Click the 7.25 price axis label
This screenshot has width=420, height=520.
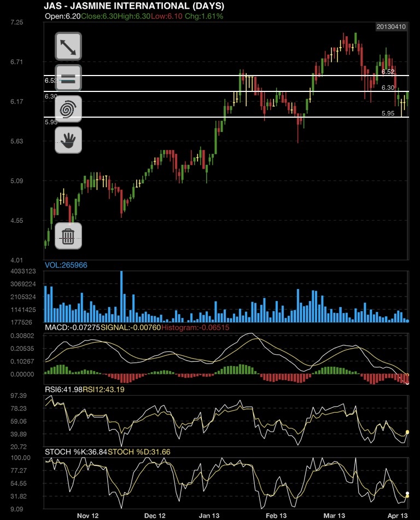16,22
